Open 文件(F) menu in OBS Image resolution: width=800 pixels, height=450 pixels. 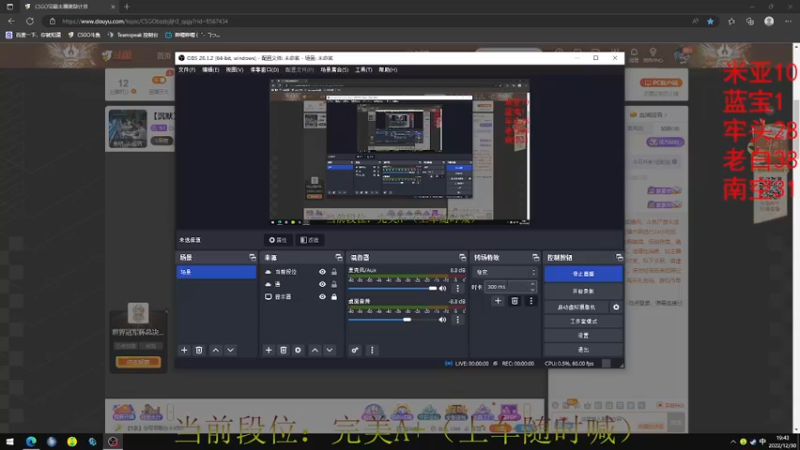pos(187,70)
